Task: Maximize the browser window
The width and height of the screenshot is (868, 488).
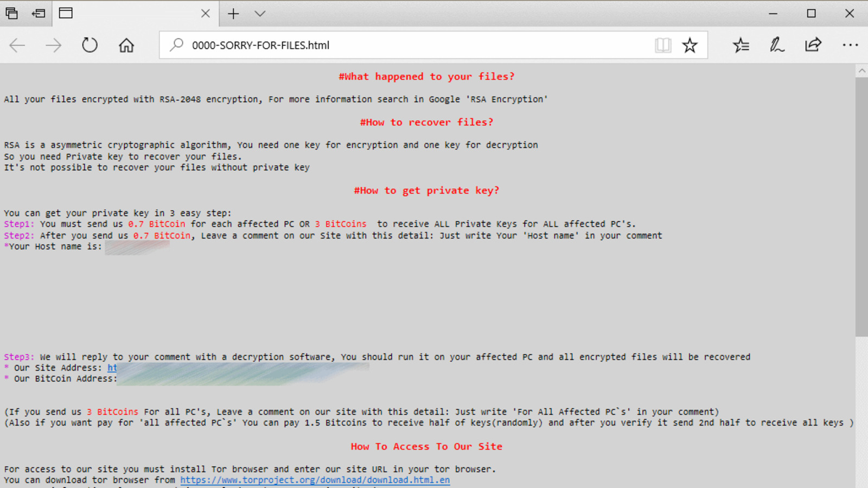Action: 811,14
